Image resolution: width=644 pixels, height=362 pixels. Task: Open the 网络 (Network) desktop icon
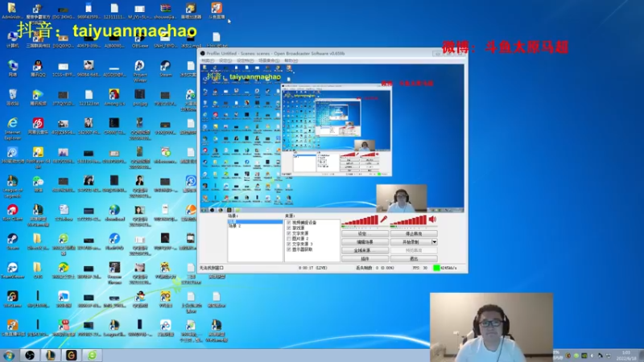point(12,68)
